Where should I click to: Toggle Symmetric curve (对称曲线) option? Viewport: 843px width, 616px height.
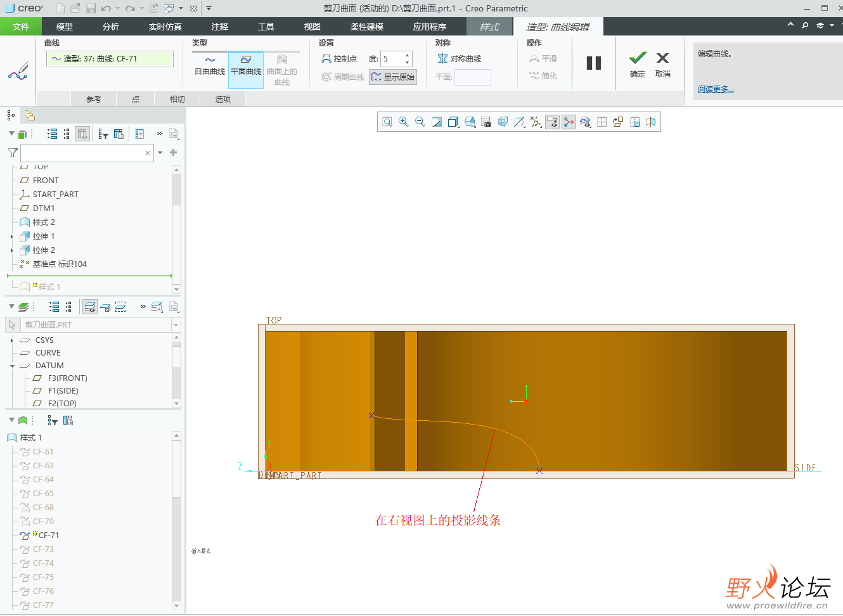(x=460, y=58)
